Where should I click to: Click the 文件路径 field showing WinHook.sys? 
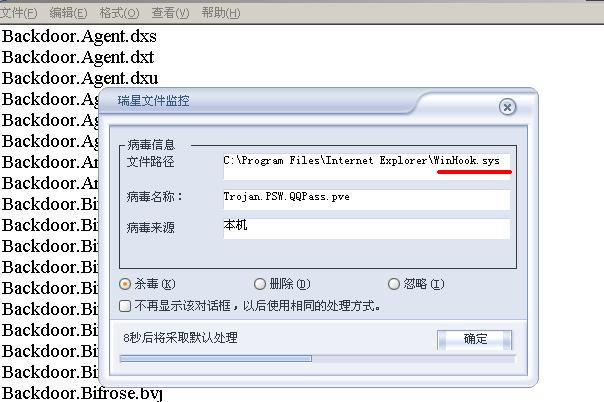pos(367,166)
